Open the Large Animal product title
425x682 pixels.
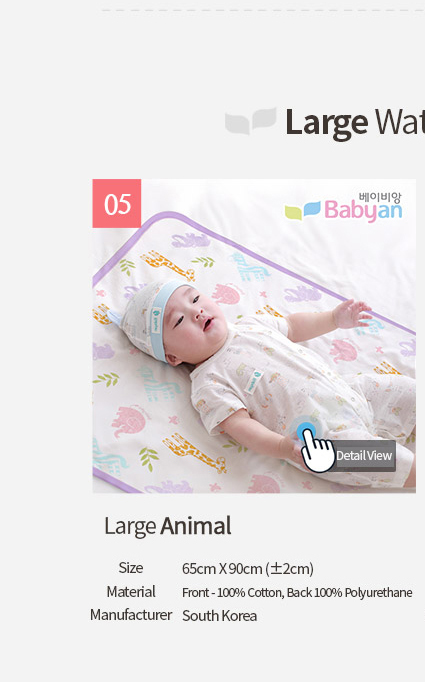point(168,526)
